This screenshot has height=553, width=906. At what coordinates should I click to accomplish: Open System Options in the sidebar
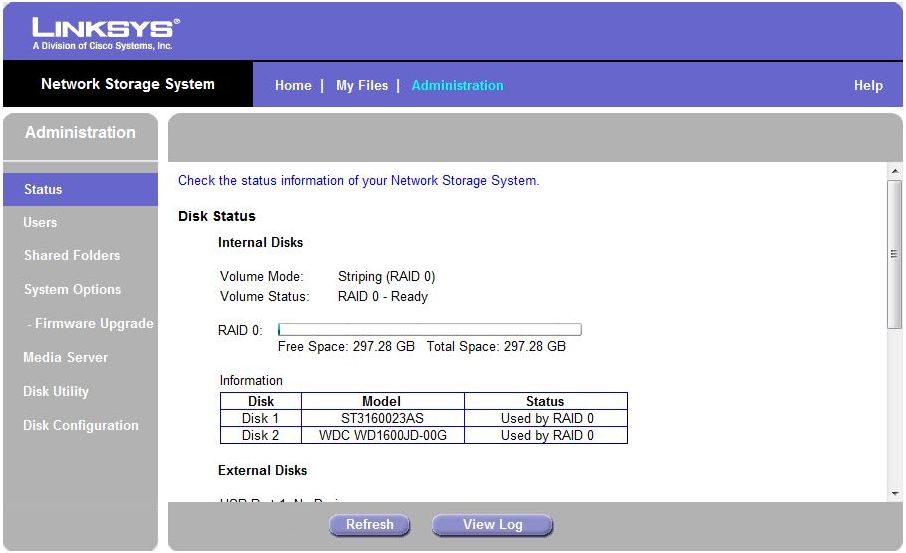tap(72, 290)
